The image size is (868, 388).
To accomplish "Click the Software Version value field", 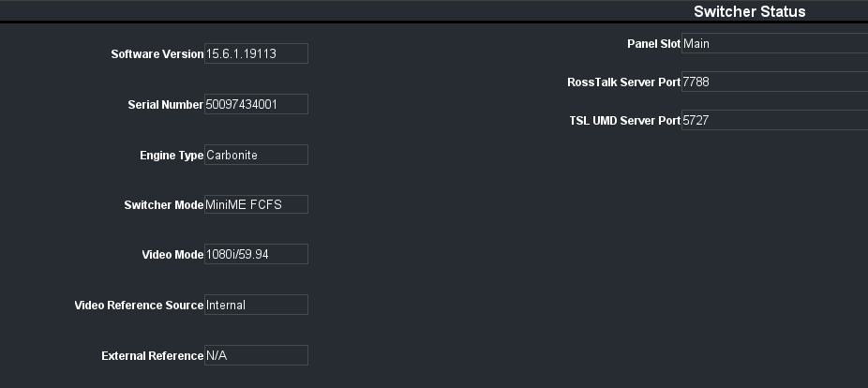I will click(256, 54).
